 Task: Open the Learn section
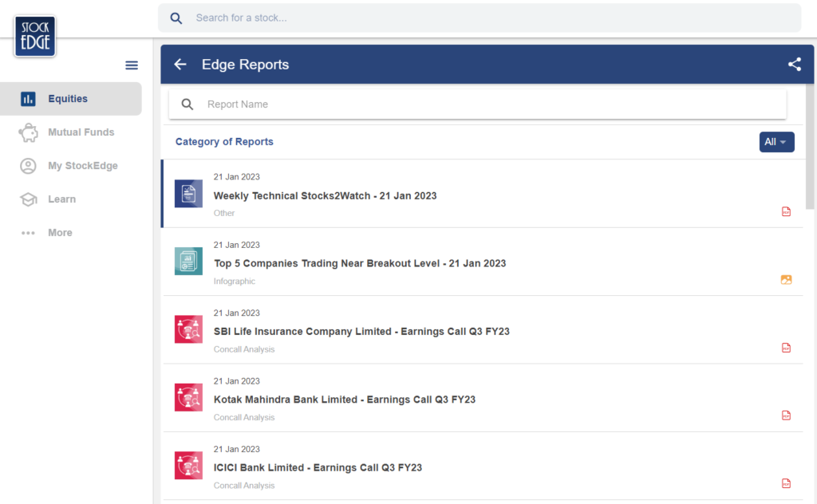(71, 199)
